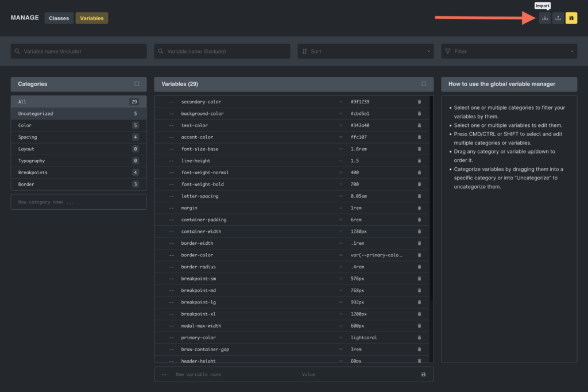Select the Variables tab
Image resolution: width=588 pixels, height=392 pixels.
click(x=92, y=18)
